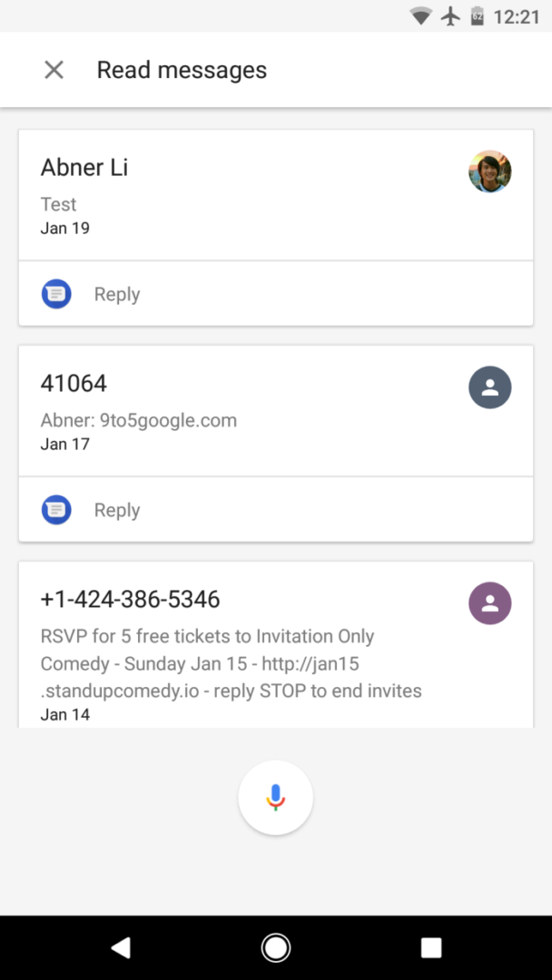Tap the purple avatar for +1-424-386-5346
This screenshot has height=980, width=552.
pos(489,603)
